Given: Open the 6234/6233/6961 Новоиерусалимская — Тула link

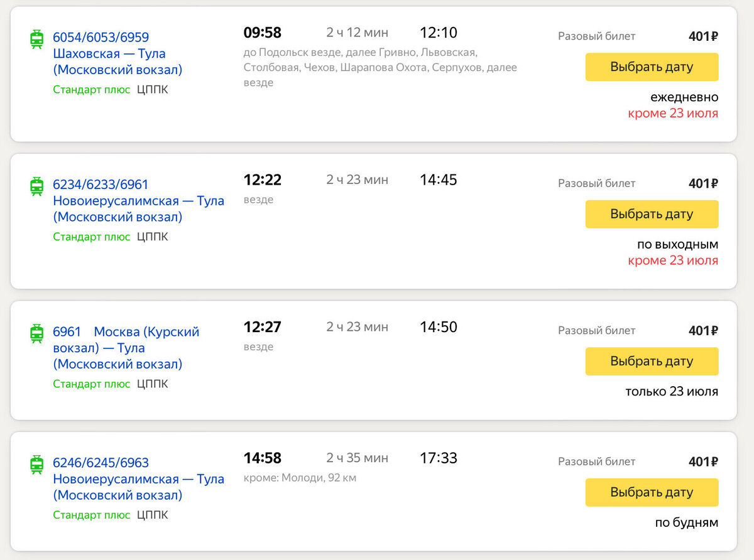Looking at the screenshot, I should [x=138, y=201].
